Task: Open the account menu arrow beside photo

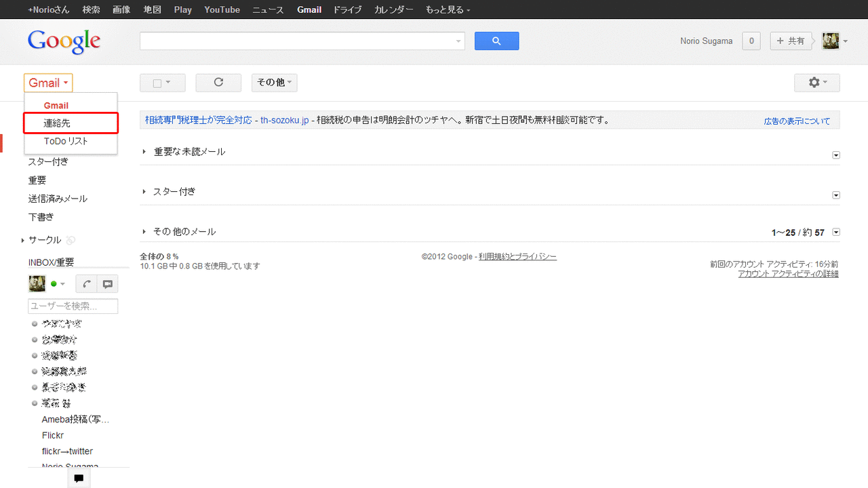Action: (x=846, y=42)
